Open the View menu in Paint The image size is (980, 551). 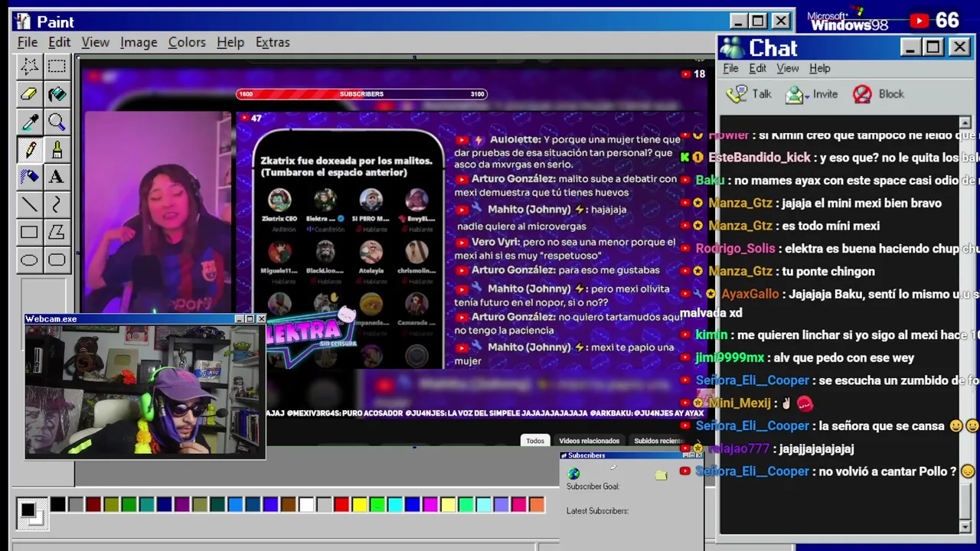96,42
